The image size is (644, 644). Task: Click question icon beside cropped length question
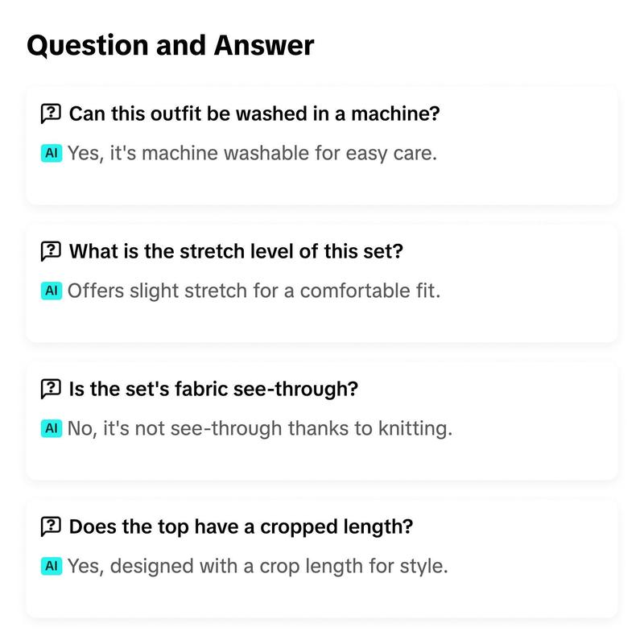point(51,526)
